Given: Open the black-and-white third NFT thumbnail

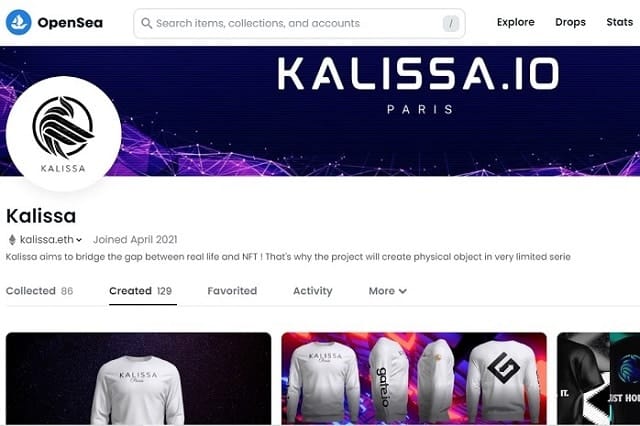Looking at the screenshot, I should click(x=598, y=379).
